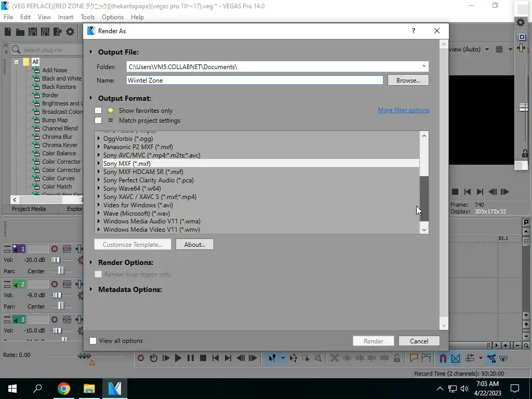Click Insert Region icon in timeline toolbar
Image resolution: width=532 pixels, height=399 pixels.
point(426,358)
